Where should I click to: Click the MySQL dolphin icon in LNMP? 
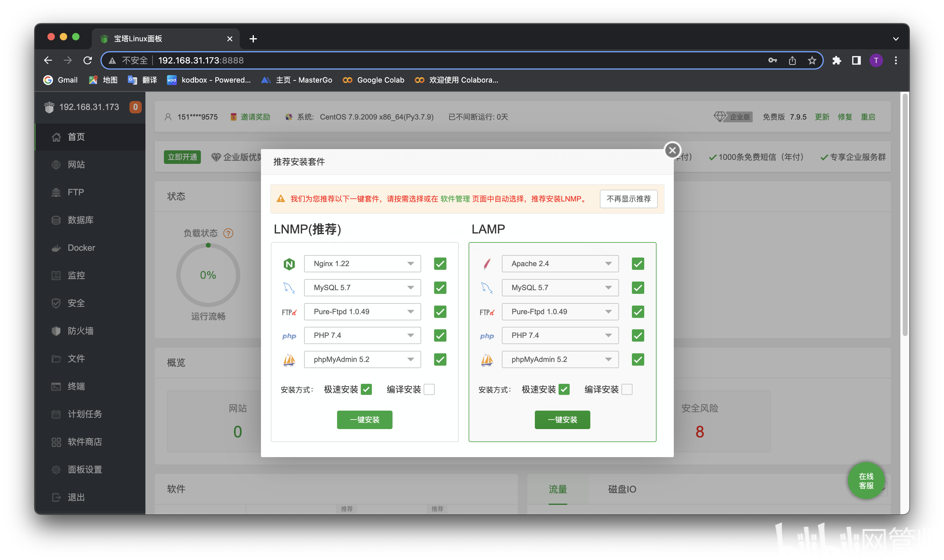point(289,288)
